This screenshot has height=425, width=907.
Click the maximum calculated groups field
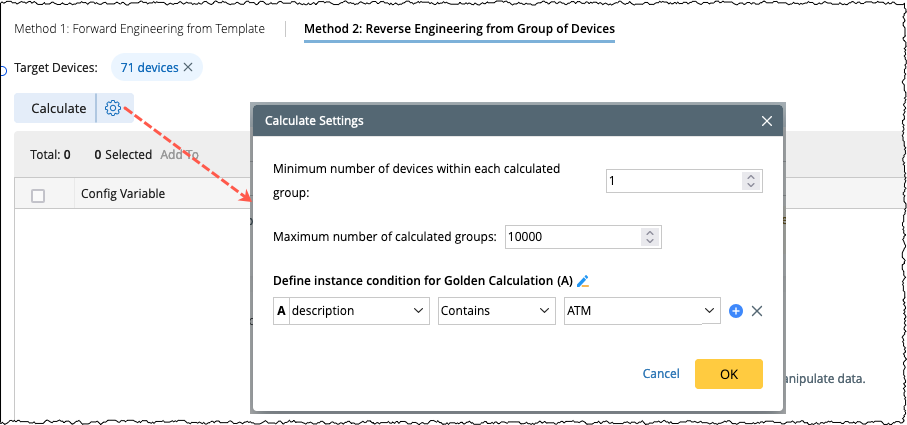(x=572, y=237)
